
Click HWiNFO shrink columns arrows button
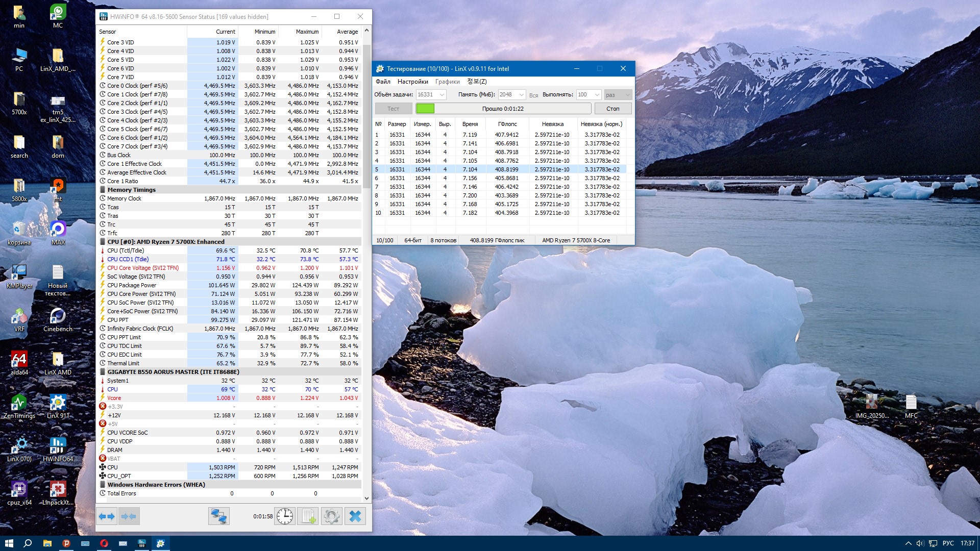point(129,517)
